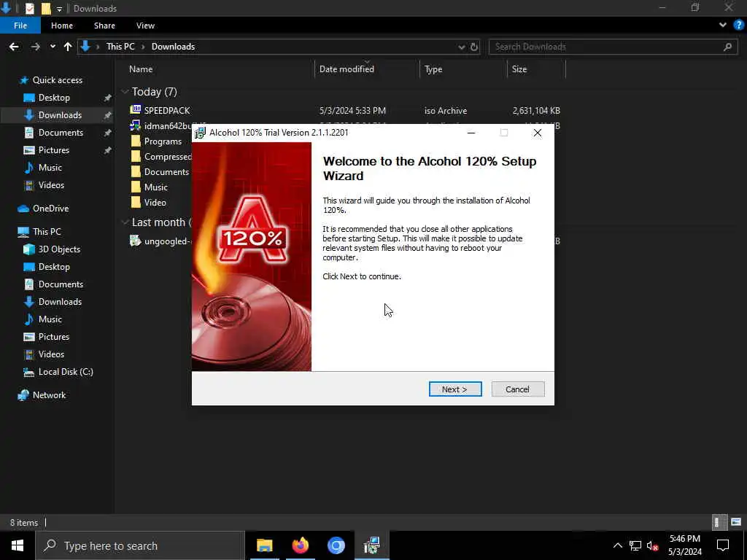Cancel the Alcohol 120% setup wizard

517,389
